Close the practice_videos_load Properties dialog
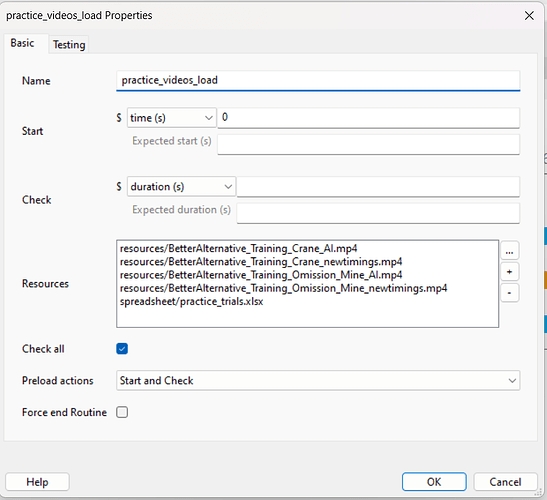 (x=529, y=15)
